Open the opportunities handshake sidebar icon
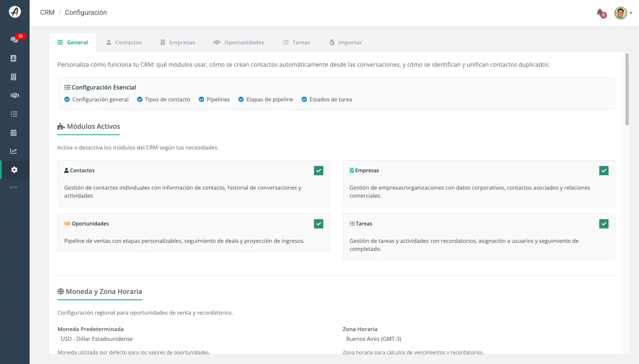 click(14, 95)
